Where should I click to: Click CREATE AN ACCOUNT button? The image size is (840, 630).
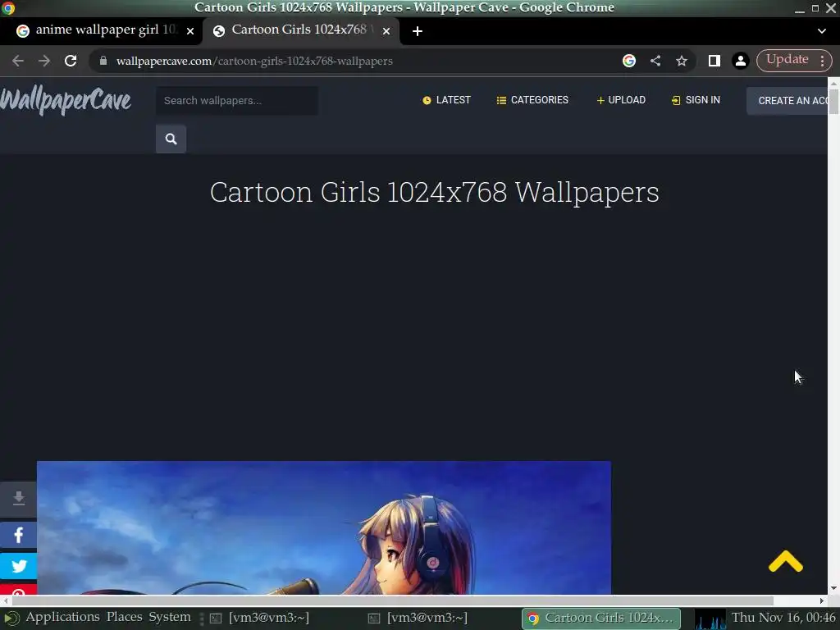tap(787, 101)
